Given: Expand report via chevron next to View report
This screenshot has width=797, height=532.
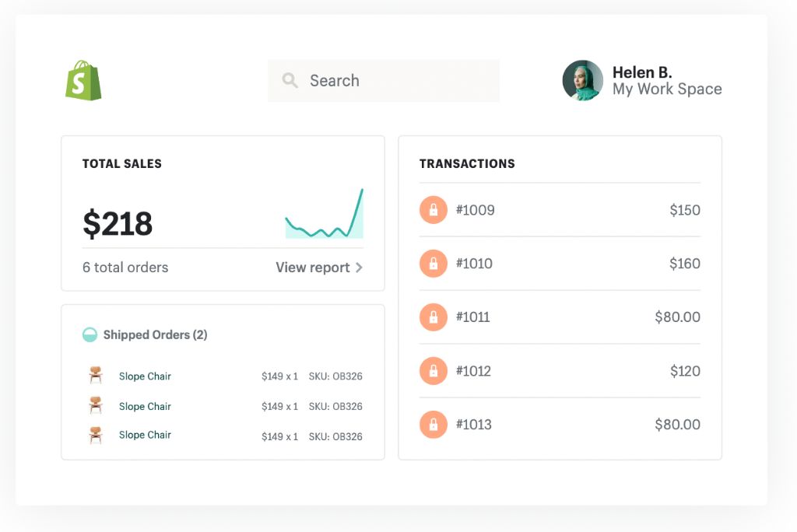Looking at the screenshot, I should click(x=359, y=268).
